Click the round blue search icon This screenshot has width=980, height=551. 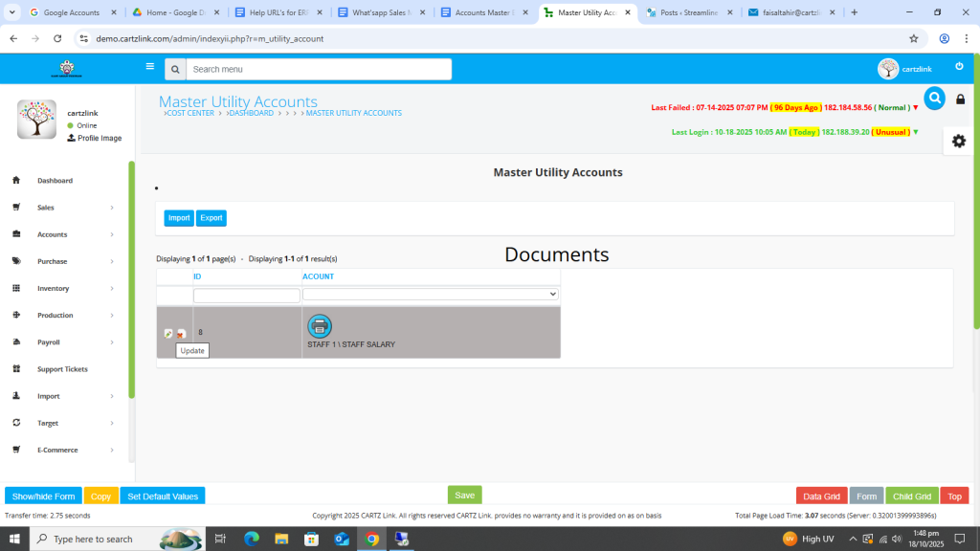934,99
